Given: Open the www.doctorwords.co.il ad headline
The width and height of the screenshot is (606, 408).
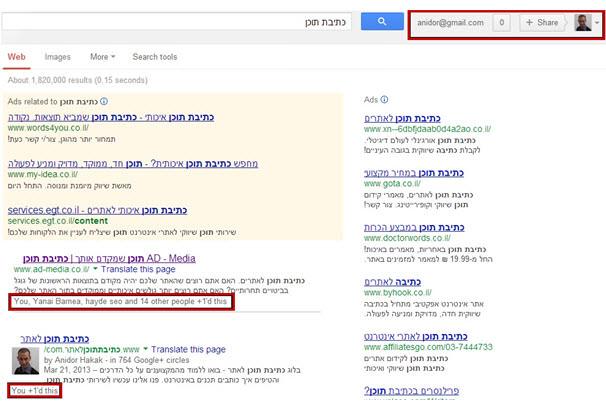Looking at the screenshot, I should 414,227.
